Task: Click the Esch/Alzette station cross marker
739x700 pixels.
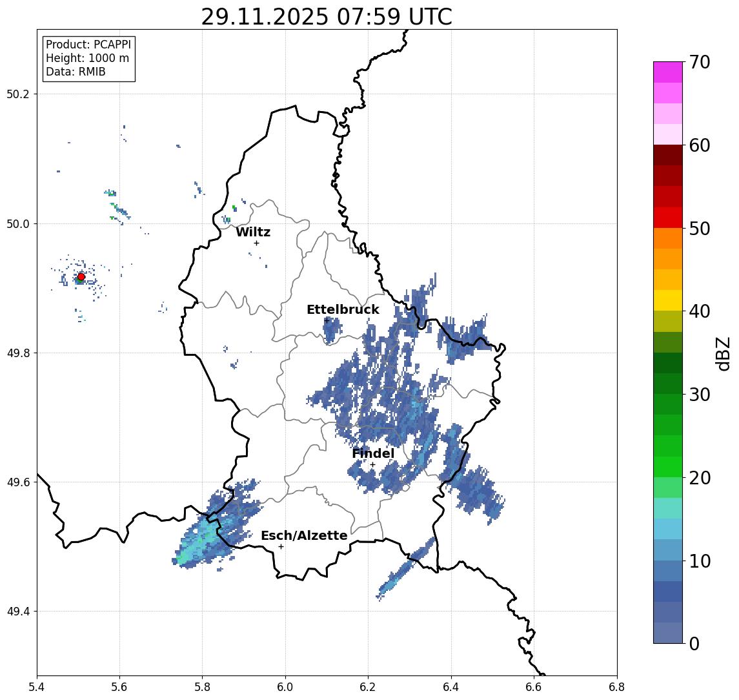Action: point(281,547)
